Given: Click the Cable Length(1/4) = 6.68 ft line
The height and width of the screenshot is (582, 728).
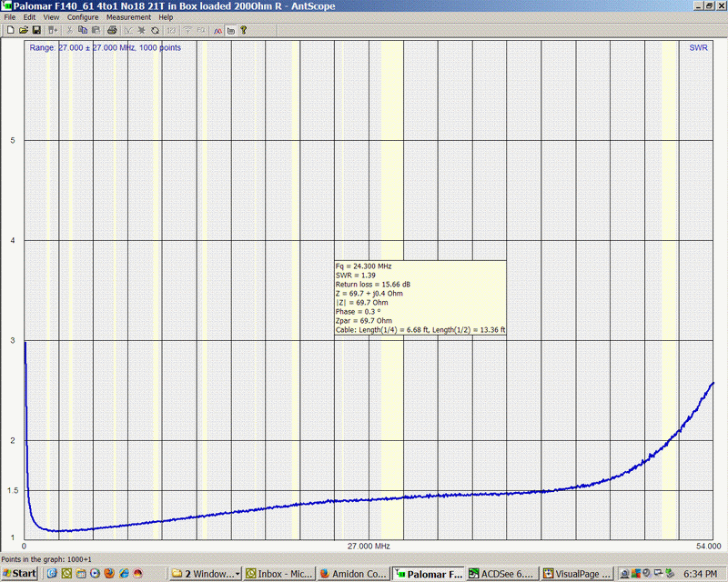Looking at the screenshot, I should [x=420, y=329].
